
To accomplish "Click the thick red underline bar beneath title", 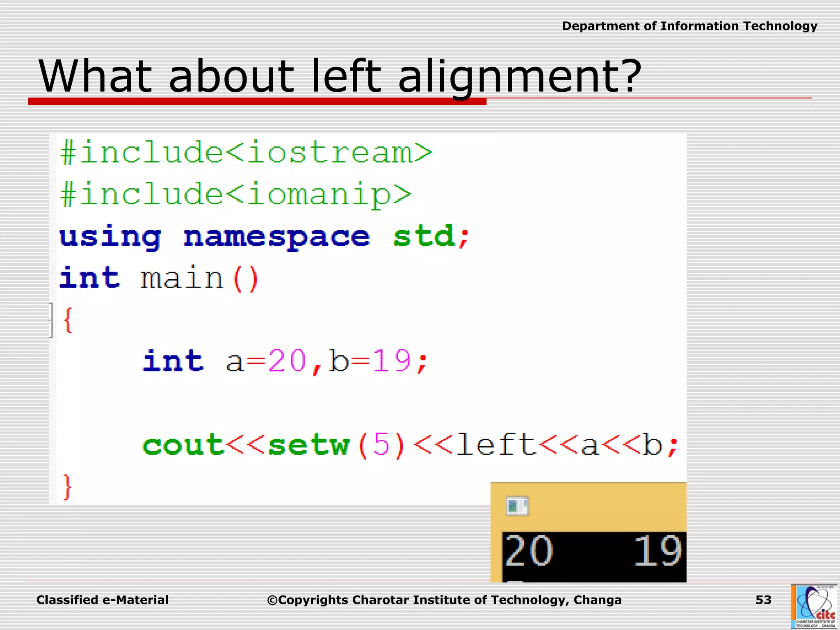I will pos(257,101).
